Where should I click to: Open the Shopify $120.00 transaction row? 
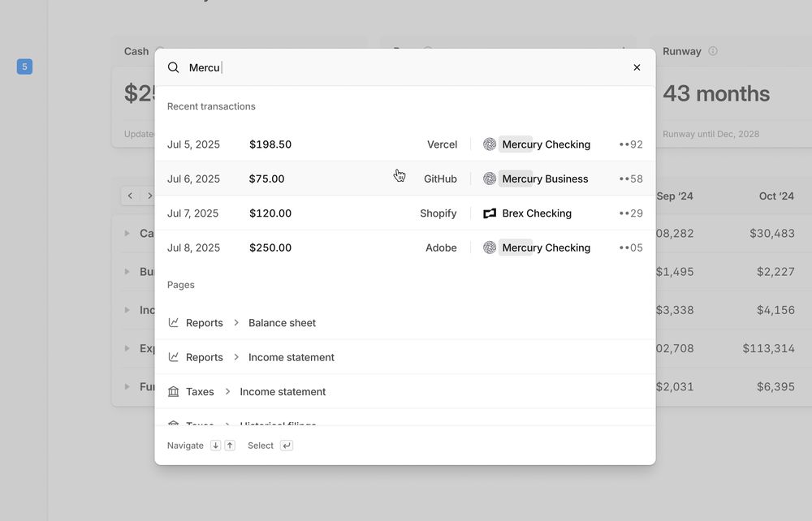click(405, 213)
